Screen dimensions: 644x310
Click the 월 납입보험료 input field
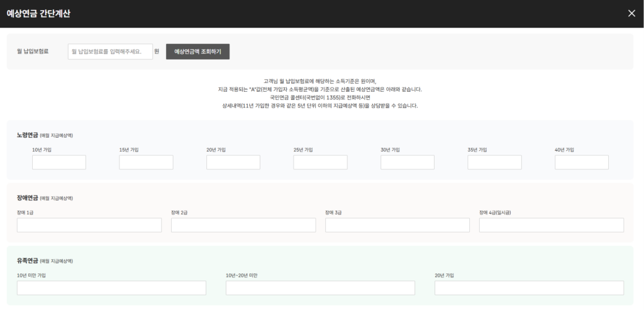(110, 51)
